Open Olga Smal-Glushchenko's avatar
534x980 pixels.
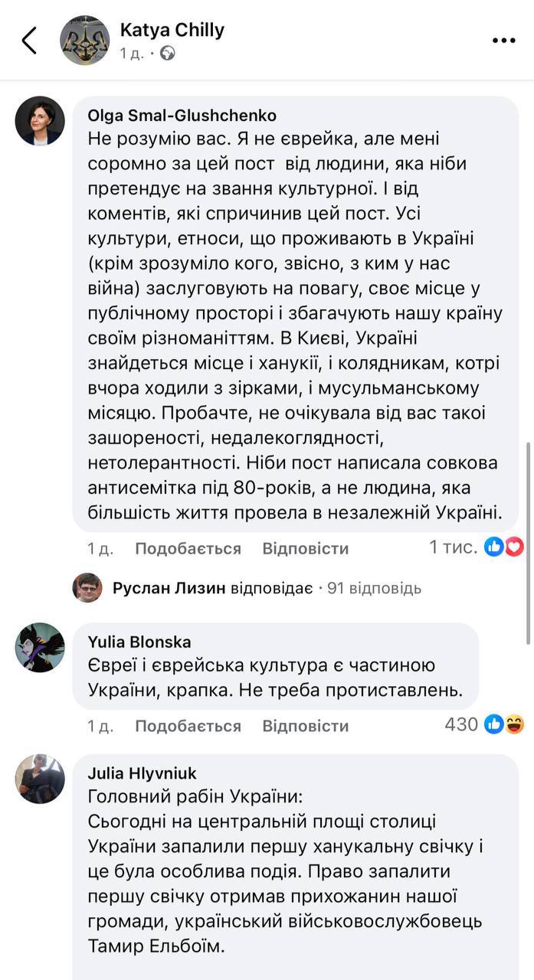40,121
